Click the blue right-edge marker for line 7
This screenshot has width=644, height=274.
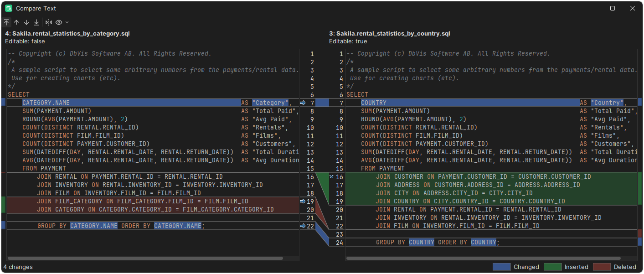point(640,103)
